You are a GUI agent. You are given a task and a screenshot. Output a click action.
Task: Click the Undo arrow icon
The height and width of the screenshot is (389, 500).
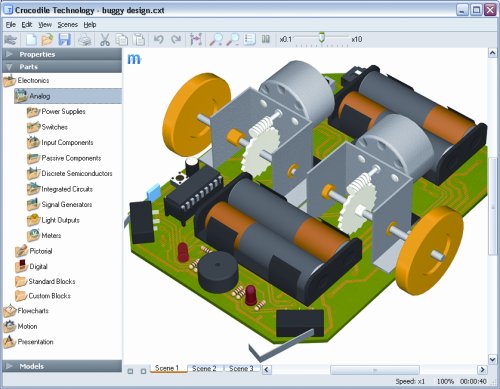tap(159, 40)
